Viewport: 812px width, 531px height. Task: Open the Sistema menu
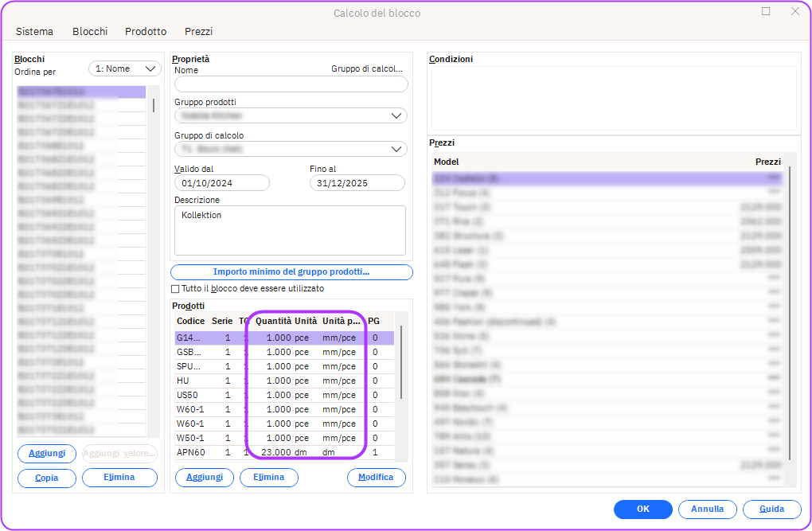click(x=34, y=32)
